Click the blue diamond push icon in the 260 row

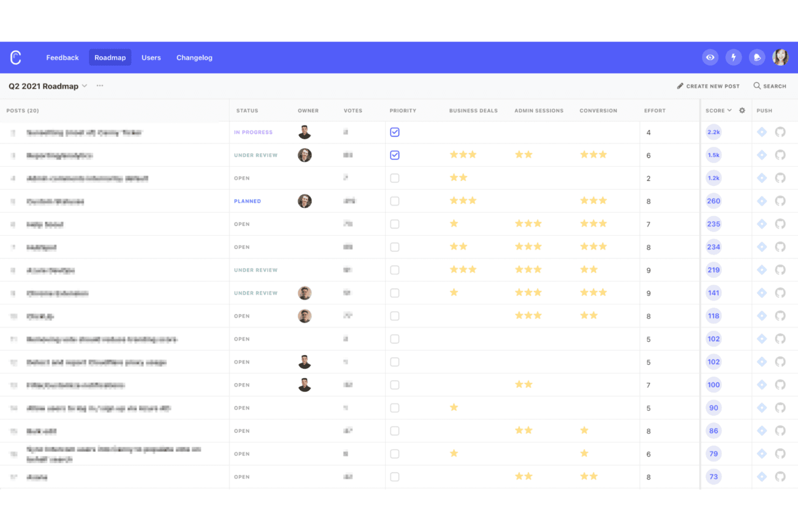(762, 201)
